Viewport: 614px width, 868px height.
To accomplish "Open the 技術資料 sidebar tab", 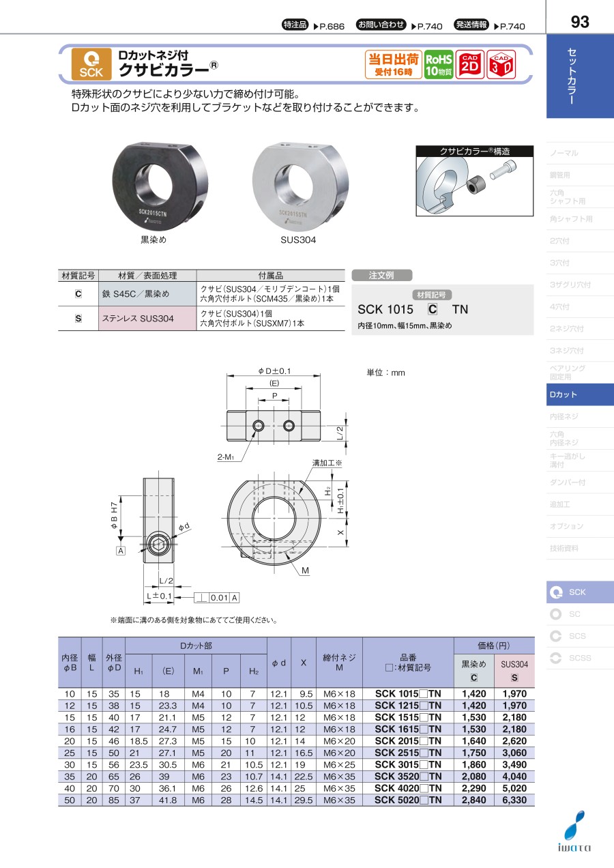I will coord(579,548).
